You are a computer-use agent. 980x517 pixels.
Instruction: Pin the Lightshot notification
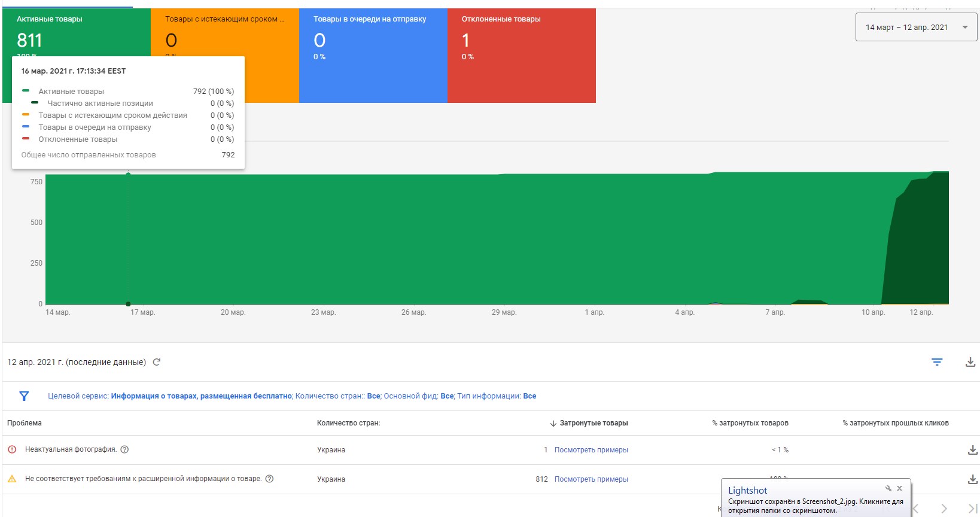click(888, 488)
